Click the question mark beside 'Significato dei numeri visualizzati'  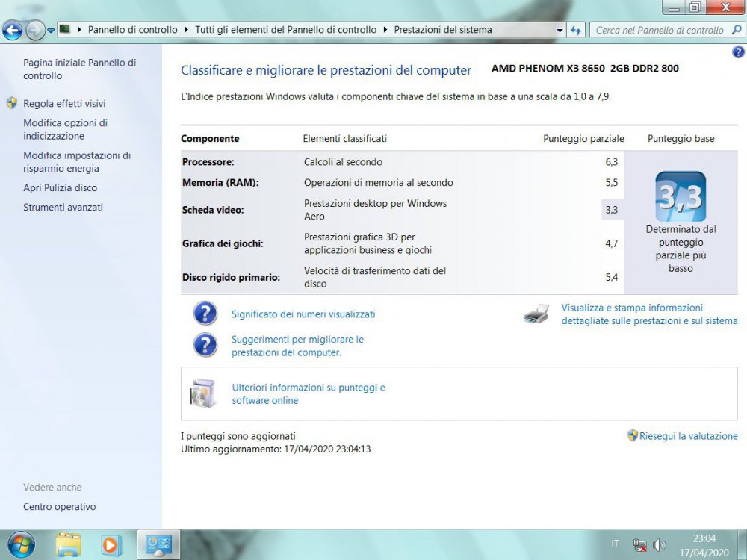tap(205, 313)
